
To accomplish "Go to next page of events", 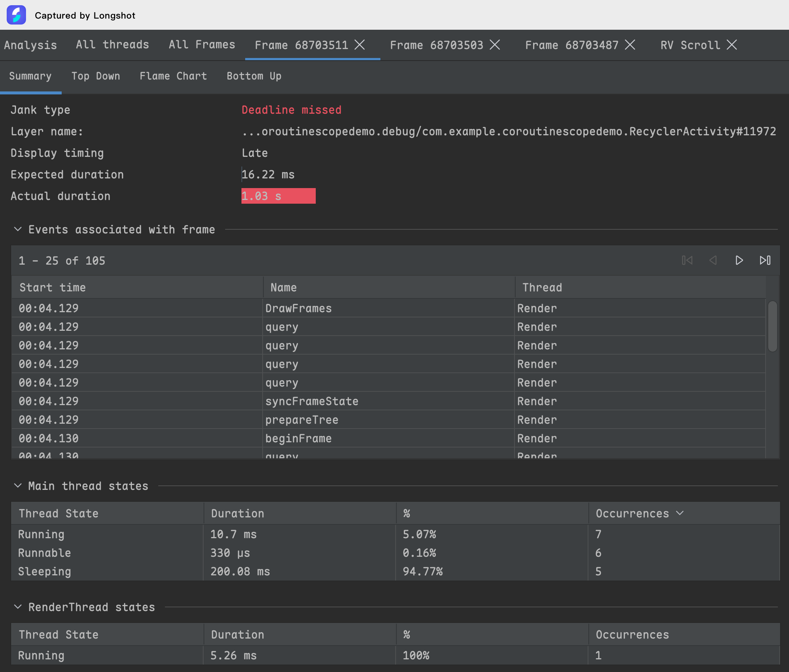I will tap(739, 260).
